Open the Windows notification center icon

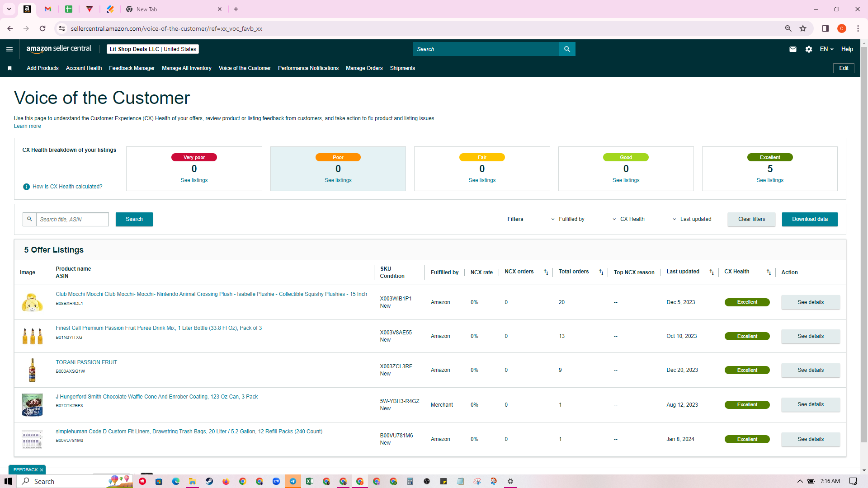853,481
